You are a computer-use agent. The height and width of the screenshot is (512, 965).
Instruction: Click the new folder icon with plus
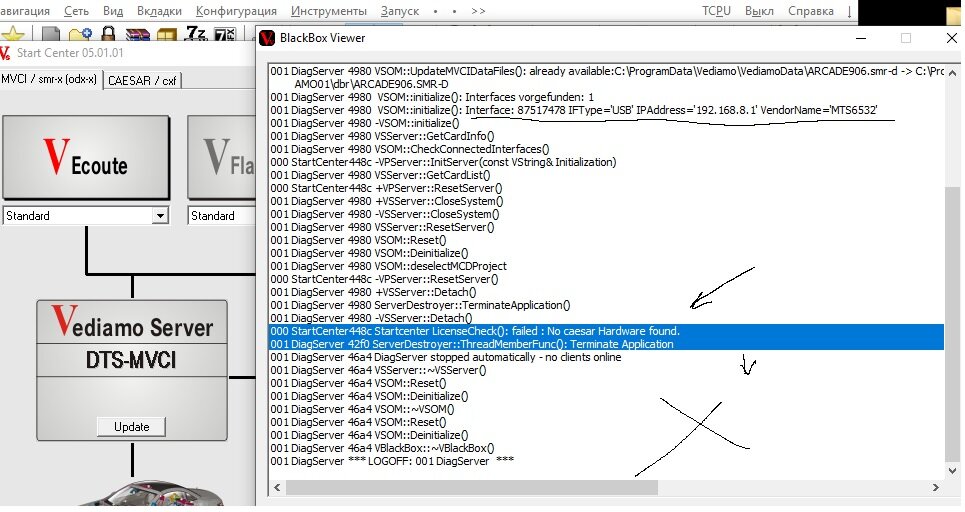coord(80,34)
